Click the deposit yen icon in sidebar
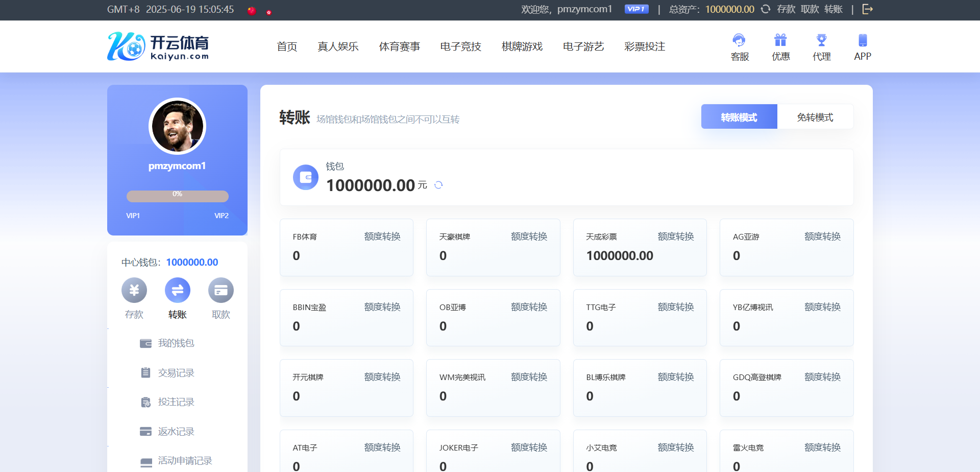The image size is (980, 472). [x=134, y=291]
